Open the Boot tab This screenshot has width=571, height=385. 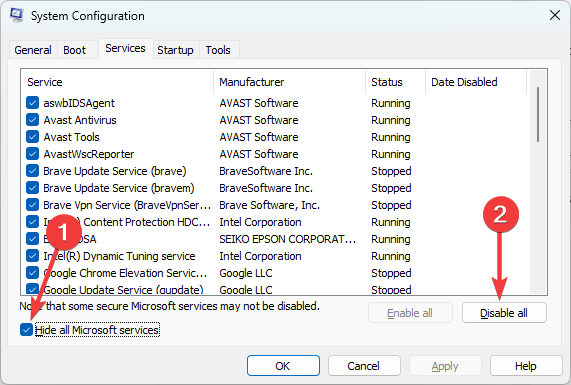point(74,50)
